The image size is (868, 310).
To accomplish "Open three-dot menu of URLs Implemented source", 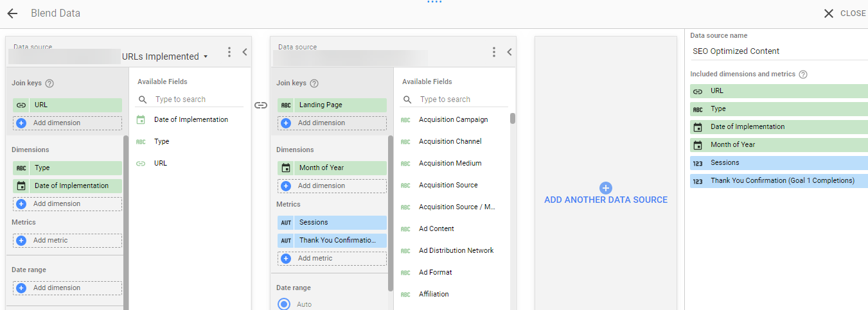I will point(229,52).
